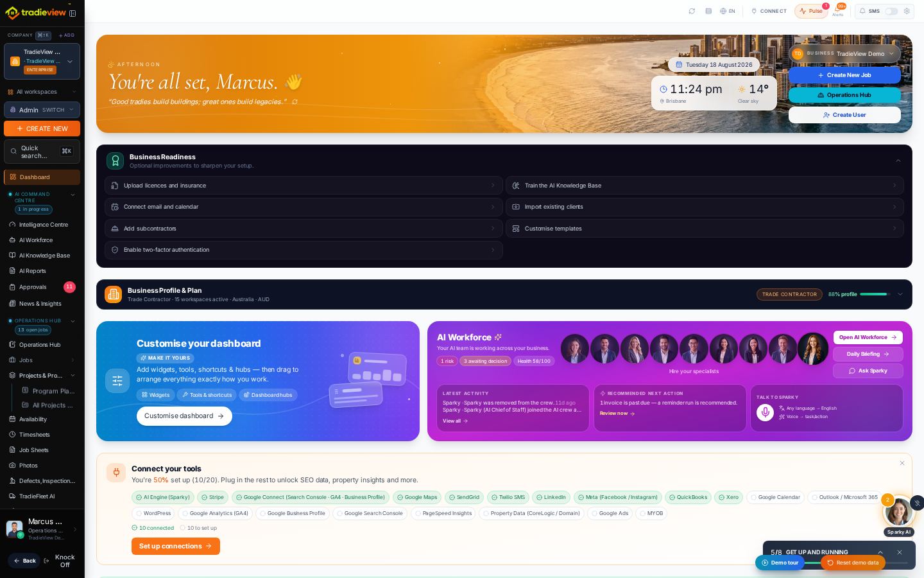The width and height of the screenshot is (924, 578).
Task: Open the Pulse activity panel
Action: [811, 11]
